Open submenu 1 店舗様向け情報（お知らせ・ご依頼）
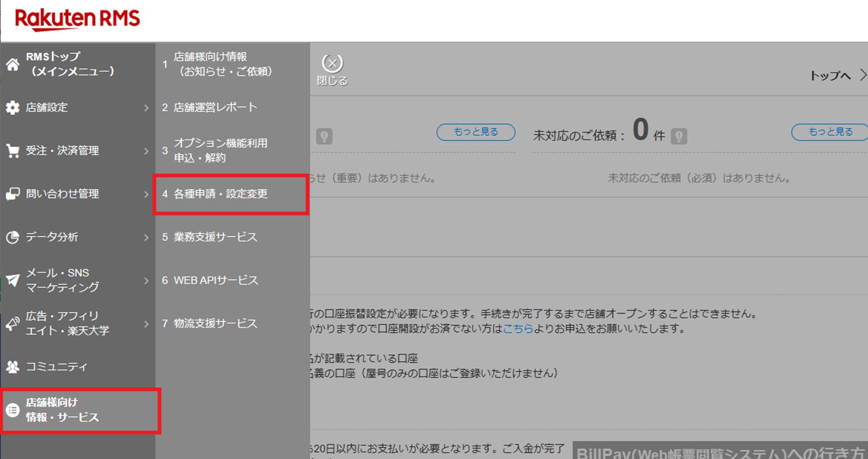Screen dimensions: 868x459 (x=232, y=64)
